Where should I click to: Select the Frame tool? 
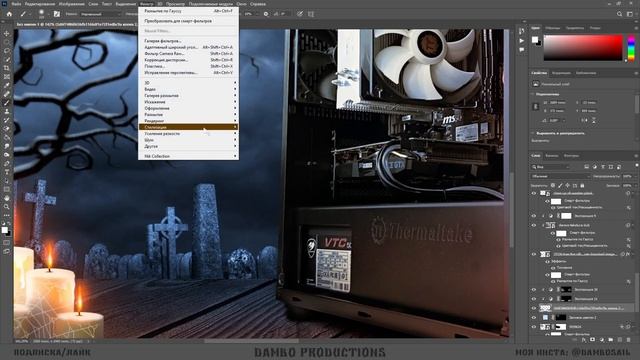[x=7, y=77]
